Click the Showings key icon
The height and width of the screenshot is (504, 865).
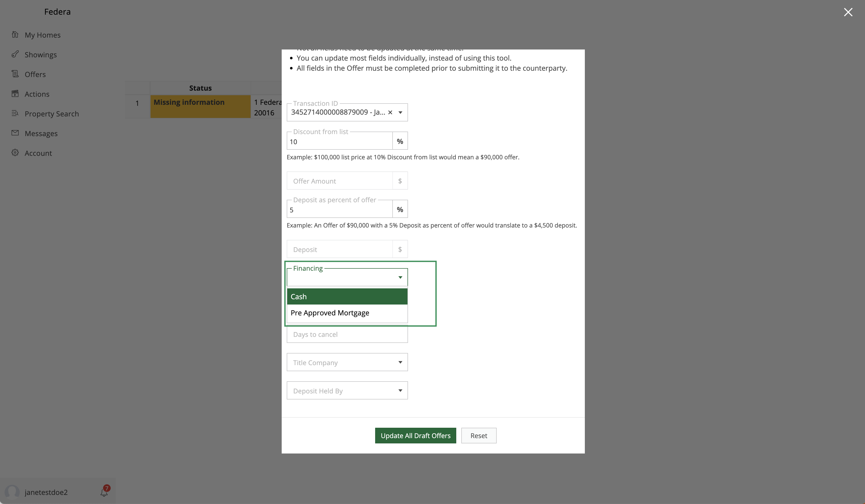coord(15,54)
